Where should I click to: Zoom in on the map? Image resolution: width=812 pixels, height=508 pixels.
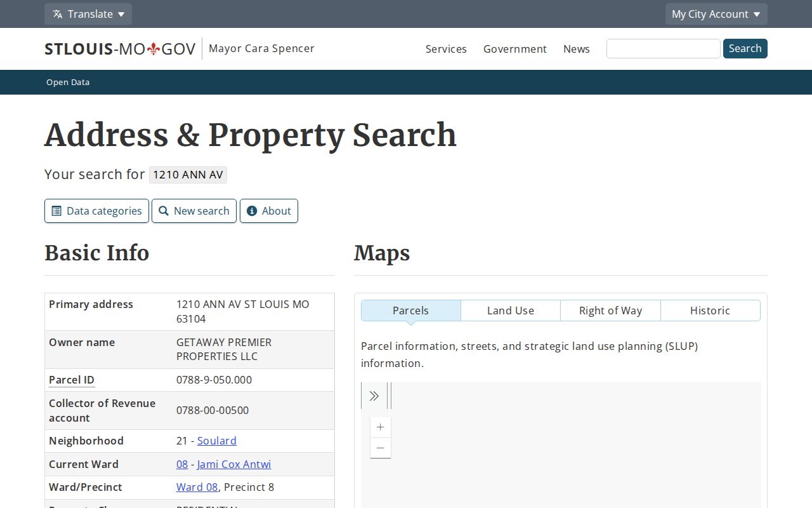381,427
